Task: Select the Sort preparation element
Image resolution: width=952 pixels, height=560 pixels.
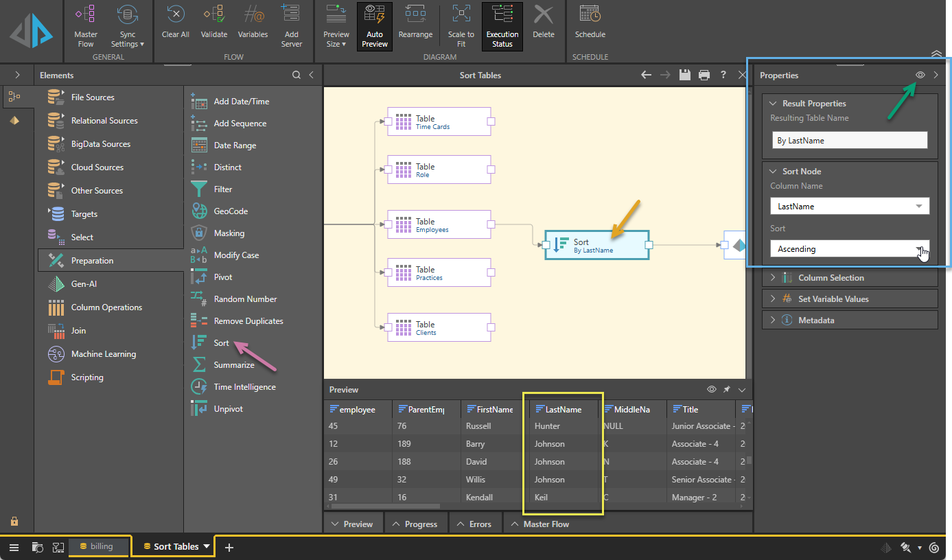Action: click(x=221, y=343)
